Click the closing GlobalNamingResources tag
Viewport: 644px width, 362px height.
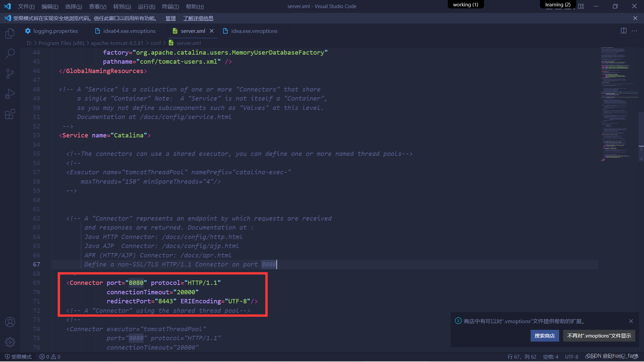pyautogui.click(x=103, y=71)
